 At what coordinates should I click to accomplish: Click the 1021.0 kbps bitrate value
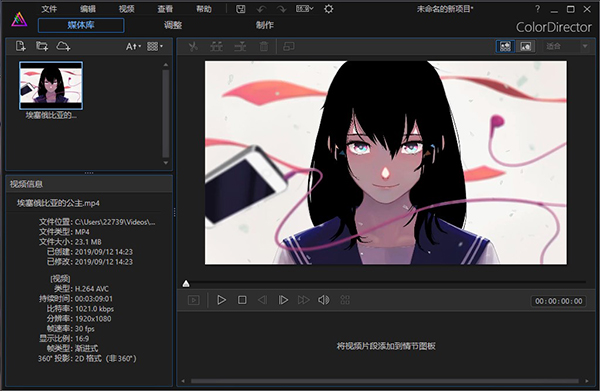[x=94, y=309]
